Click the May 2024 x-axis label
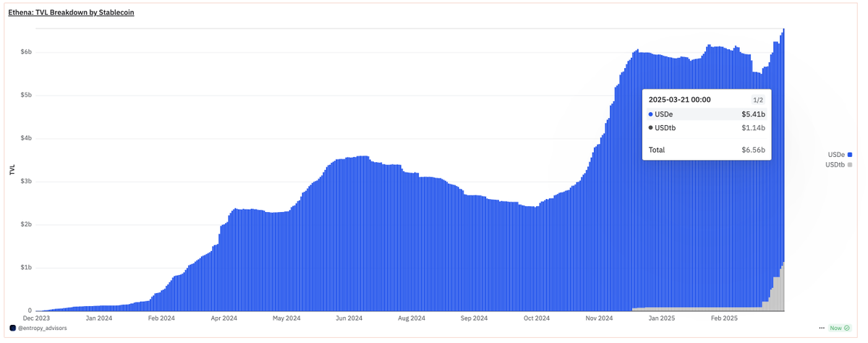This screenshot has height=343, width=868. [x=287, y=318]
